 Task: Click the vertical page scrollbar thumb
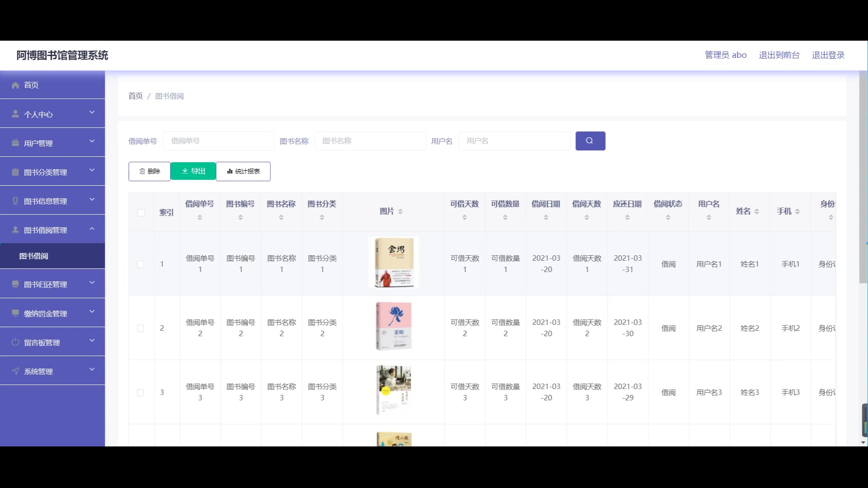863,176
